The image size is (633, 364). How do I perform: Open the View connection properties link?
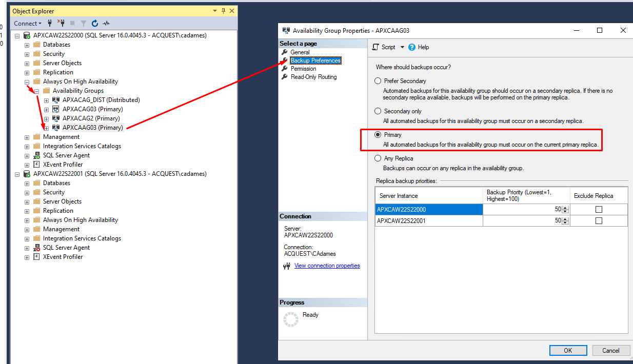pyautogui.click(x=327, y=266)
